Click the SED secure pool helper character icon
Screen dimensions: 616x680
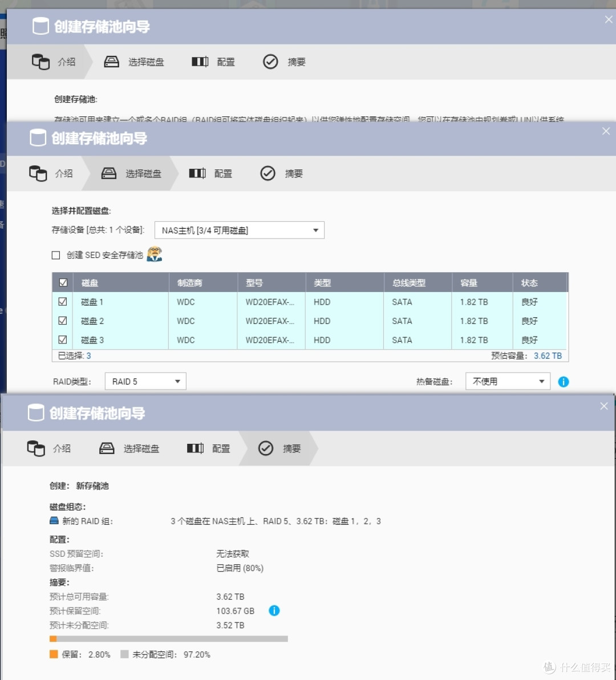pos(155,254)
